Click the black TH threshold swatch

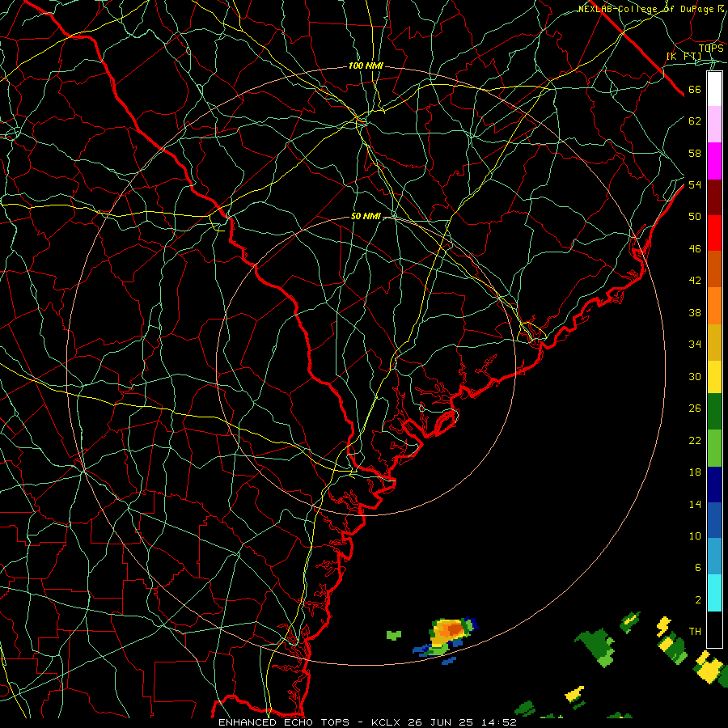pyautogui.click(x=714, y=629)
